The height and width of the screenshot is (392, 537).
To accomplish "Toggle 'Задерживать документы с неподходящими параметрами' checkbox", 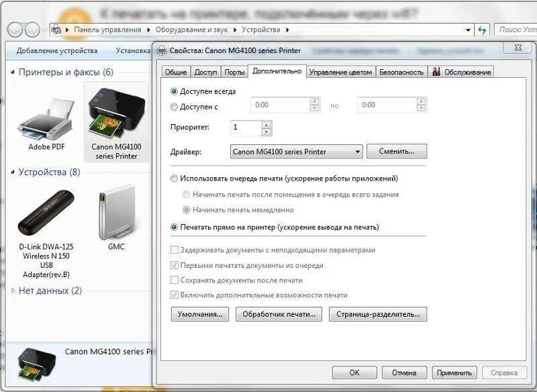I will (x=175, y=250).
